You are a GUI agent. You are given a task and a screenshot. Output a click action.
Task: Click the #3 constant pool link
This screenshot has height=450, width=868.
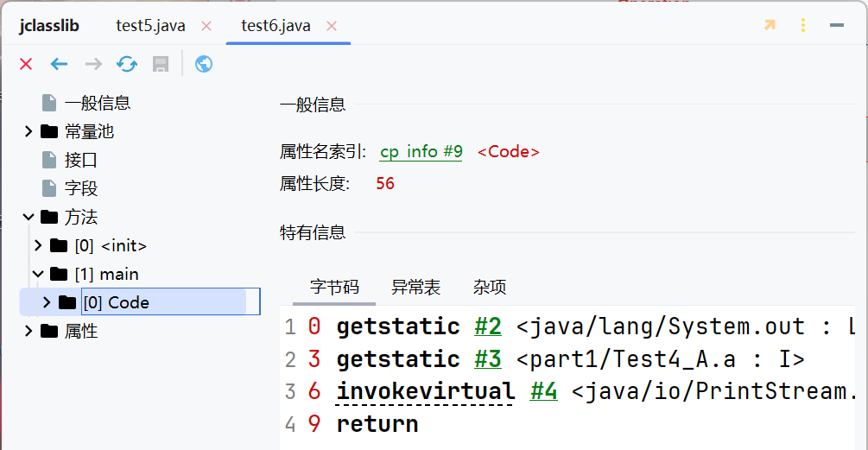[x=488, y=359]
